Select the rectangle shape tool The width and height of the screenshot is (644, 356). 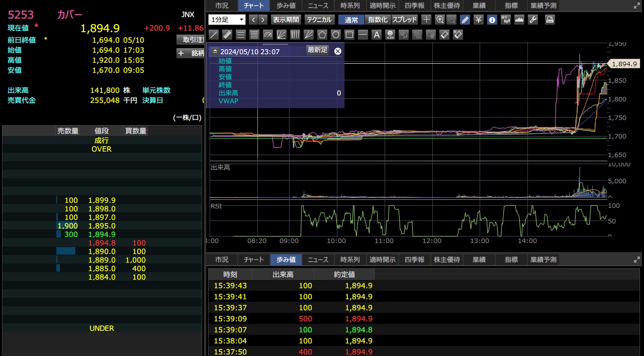(349, 35)
